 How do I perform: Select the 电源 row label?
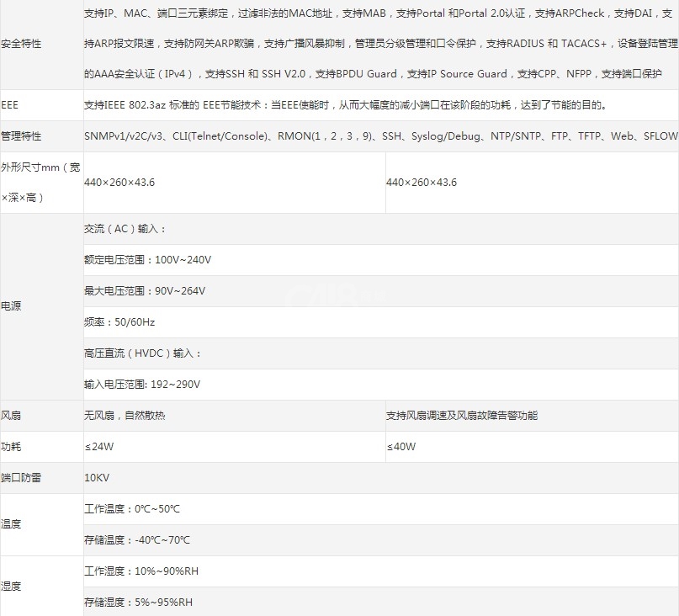tap(12, 306)
